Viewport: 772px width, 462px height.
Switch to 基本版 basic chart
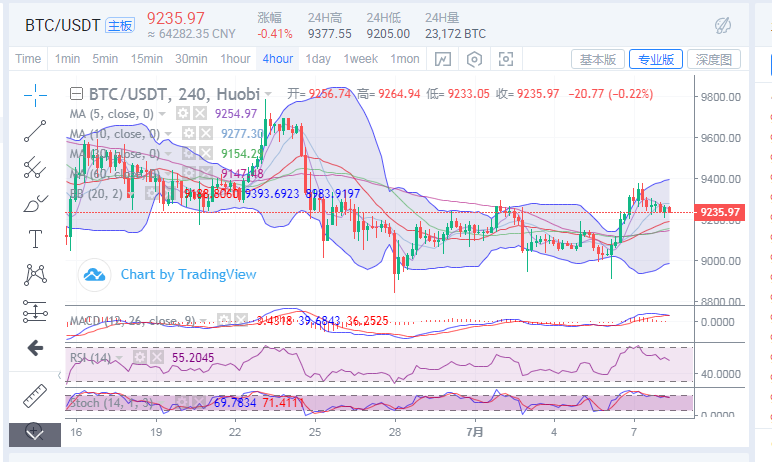click(x=598, y=60)
